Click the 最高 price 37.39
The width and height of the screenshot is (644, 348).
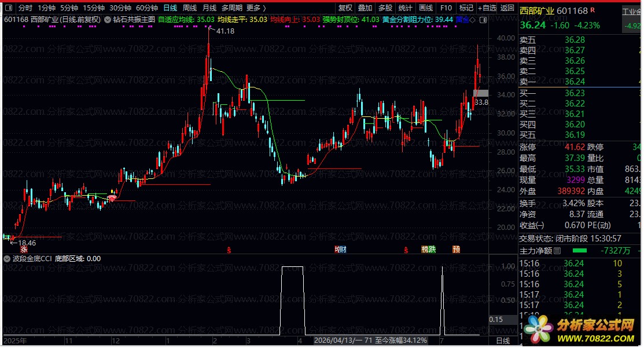tap(575, 158)
